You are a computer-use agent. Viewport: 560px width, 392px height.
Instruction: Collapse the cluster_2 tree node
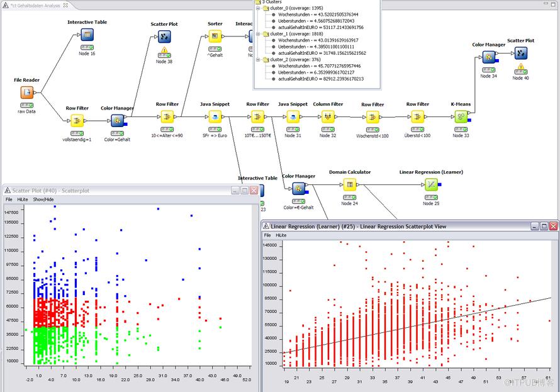258,60
